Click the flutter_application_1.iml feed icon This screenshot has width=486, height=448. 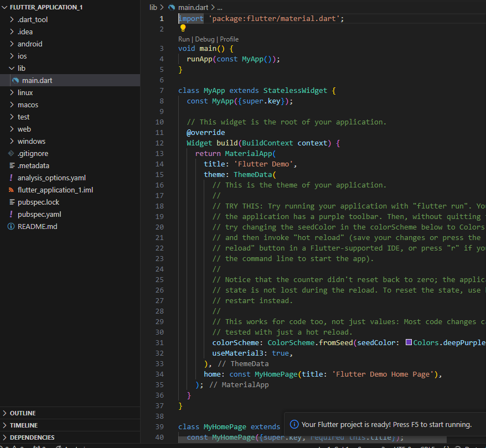(x=11, y=190)
